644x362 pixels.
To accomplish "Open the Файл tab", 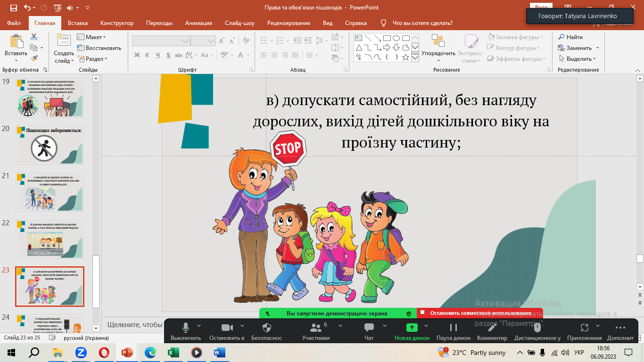I will [14, 23].
